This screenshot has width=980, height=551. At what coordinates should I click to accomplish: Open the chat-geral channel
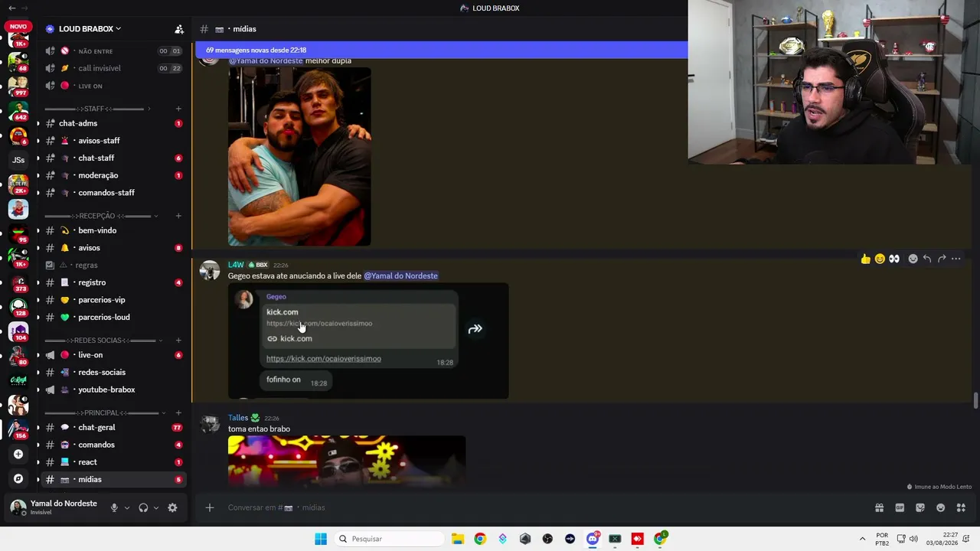point(111,427)
